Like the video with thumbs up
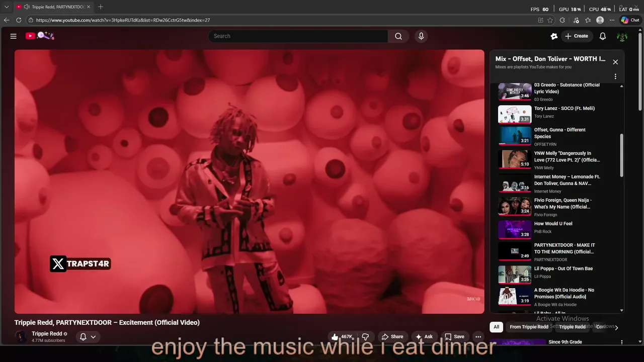The height and width of the screenshot is (362, 644). tap(342, 337)
